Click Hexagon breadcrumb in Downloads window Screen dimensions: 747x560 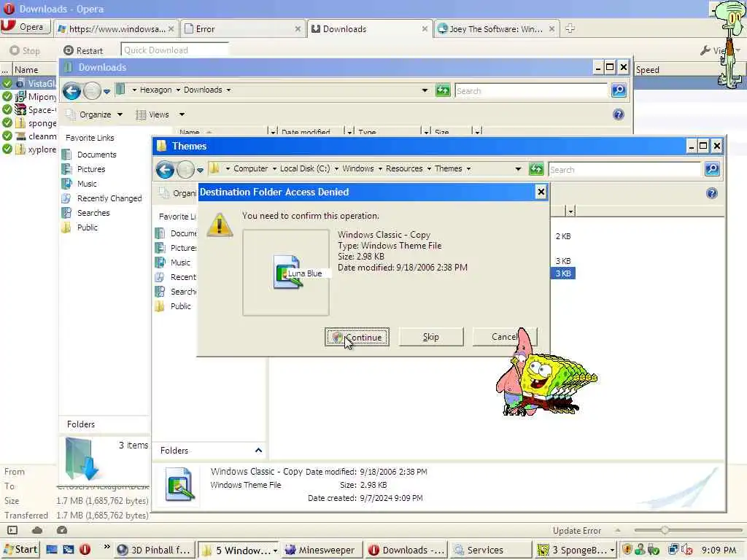[156, 90]
